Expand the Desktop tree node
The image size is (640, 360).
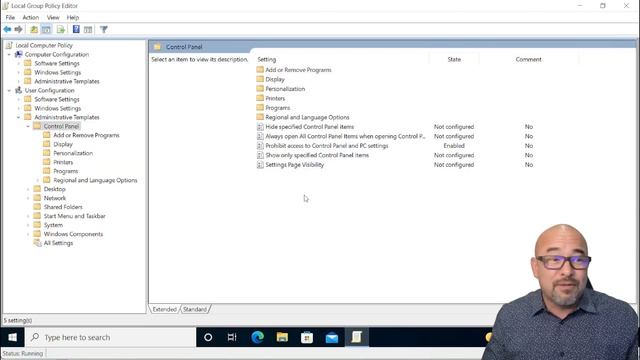pyautogui.click(x=28, y=189)
